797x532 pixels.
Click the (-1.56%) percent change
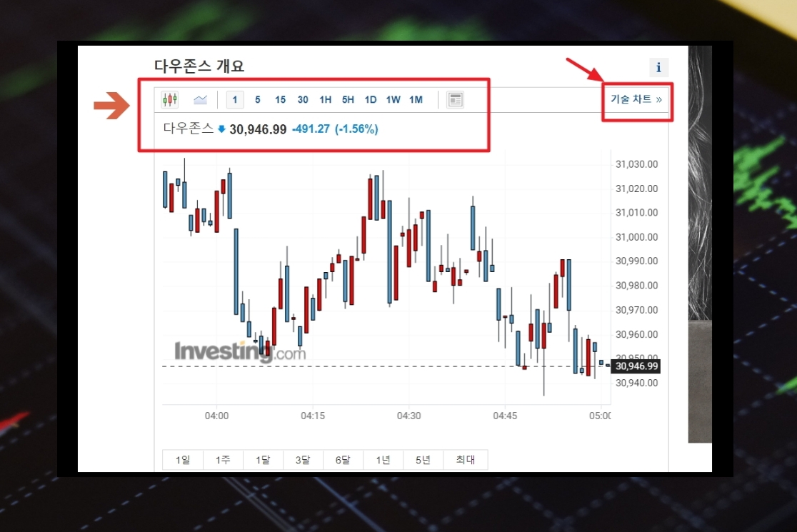(356, 129)
